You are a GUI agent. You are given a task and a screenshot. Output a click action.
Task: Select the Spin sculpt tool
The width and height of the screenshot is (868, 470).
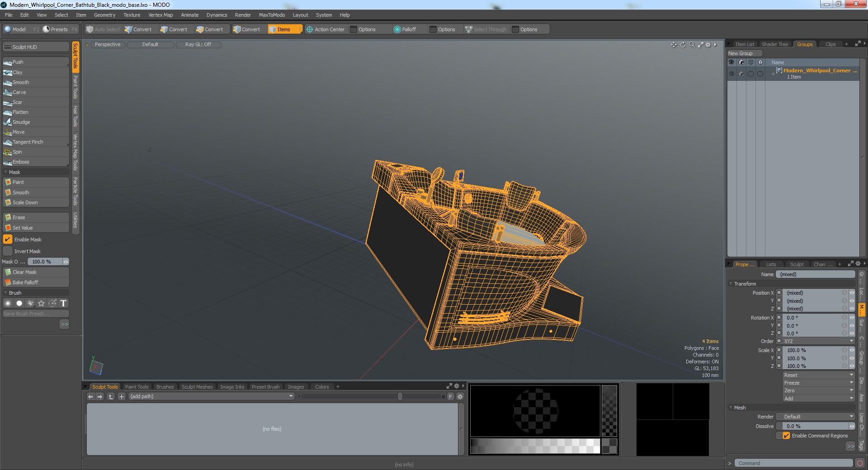[36, 152]
